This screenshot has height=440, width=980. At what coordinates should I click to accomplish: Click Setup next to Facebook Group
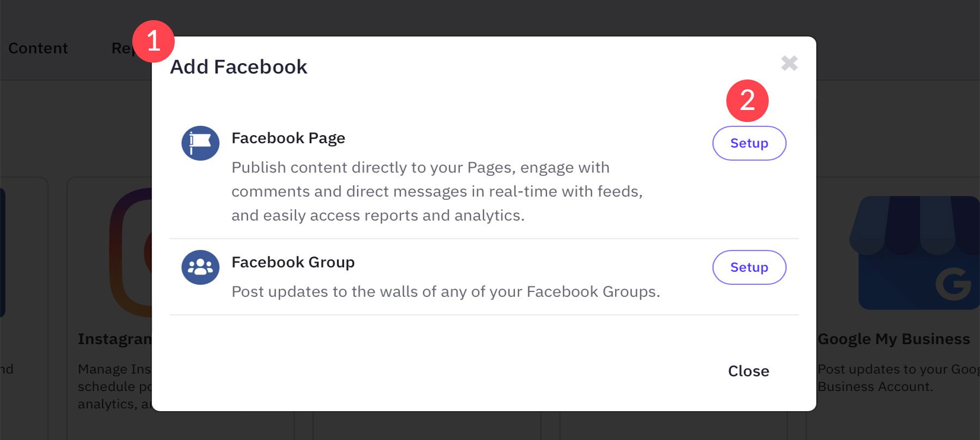(749, 267)
